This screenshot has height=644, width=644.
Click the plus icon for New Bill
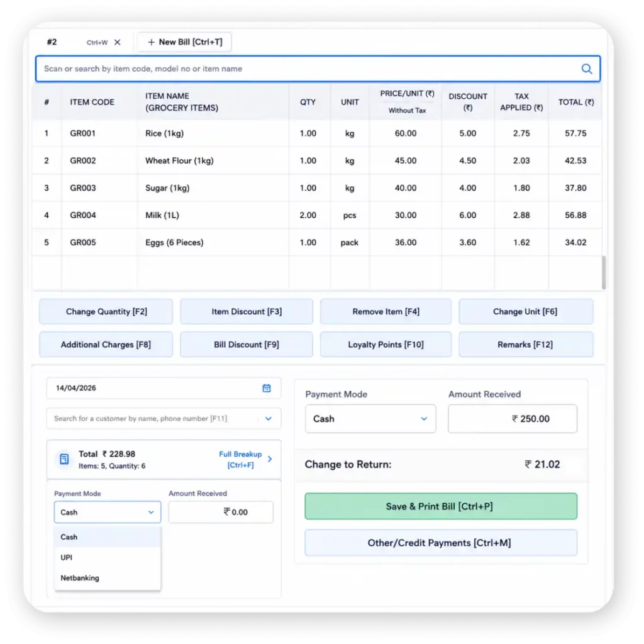click(x=151, y=42)
